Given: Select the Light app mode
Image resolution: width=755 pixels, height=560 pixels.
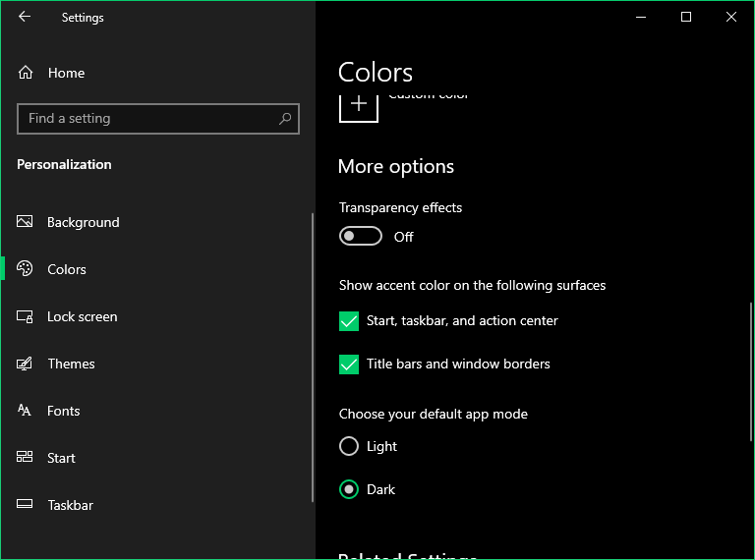Looking at the screenshot, I should point(349,447).
